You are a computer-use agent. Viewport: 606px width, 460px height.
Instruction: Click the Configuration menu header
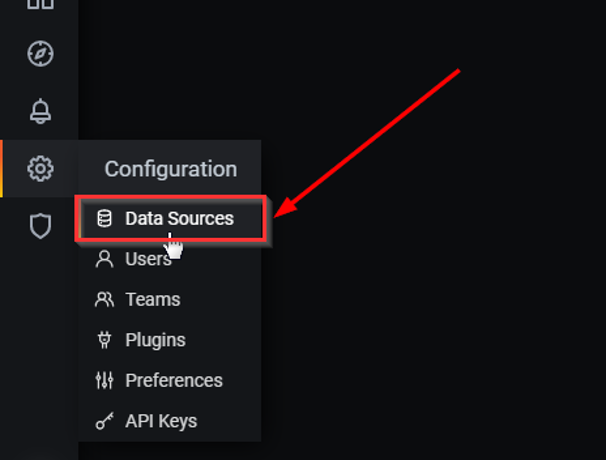click(170, 169)
